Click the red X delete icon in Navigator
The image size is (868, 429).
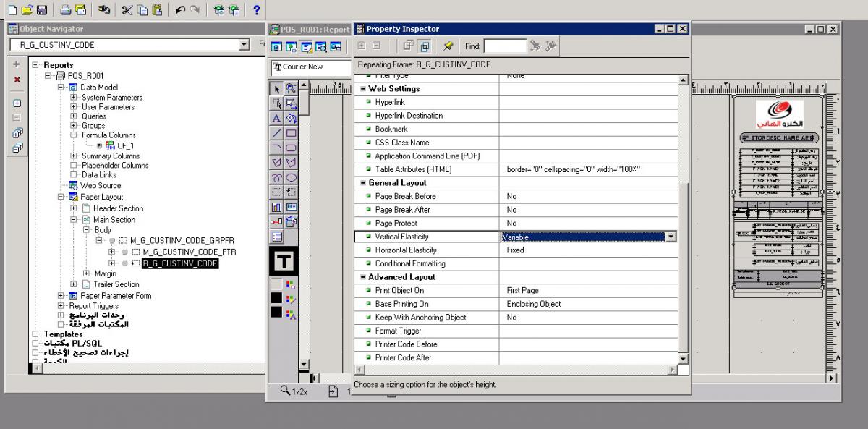17,80
